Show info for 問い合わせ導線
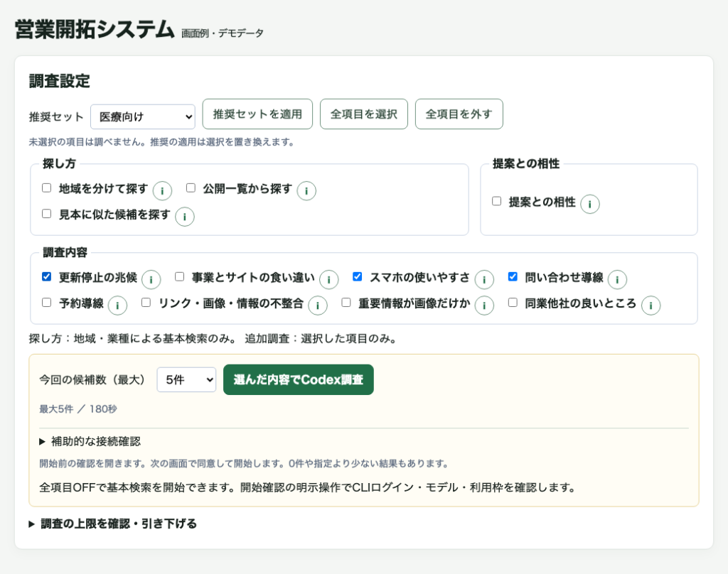The height and width of the screenshot is (574, 728). pyautogui.click(x=618, y=280)
